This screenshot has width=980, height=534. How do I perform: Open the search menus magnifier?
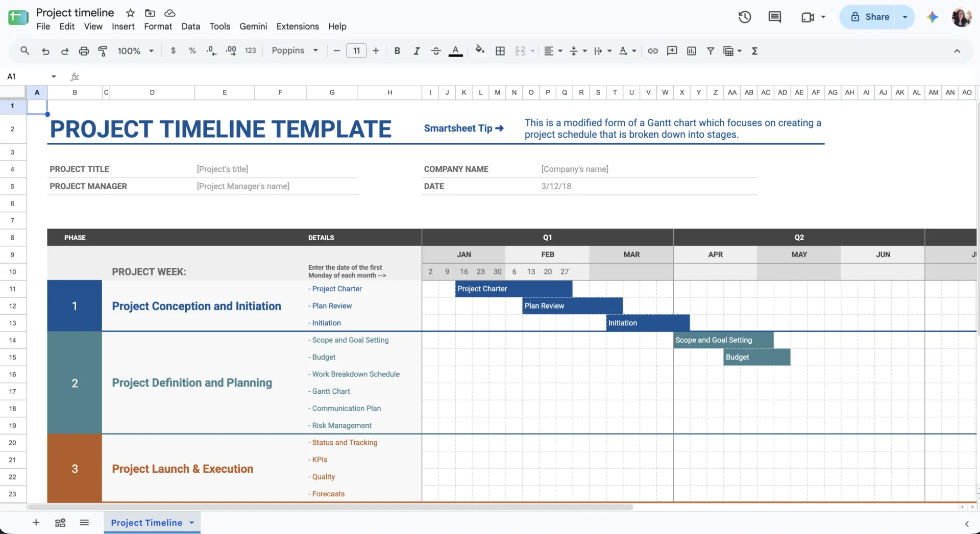point(24,51)
